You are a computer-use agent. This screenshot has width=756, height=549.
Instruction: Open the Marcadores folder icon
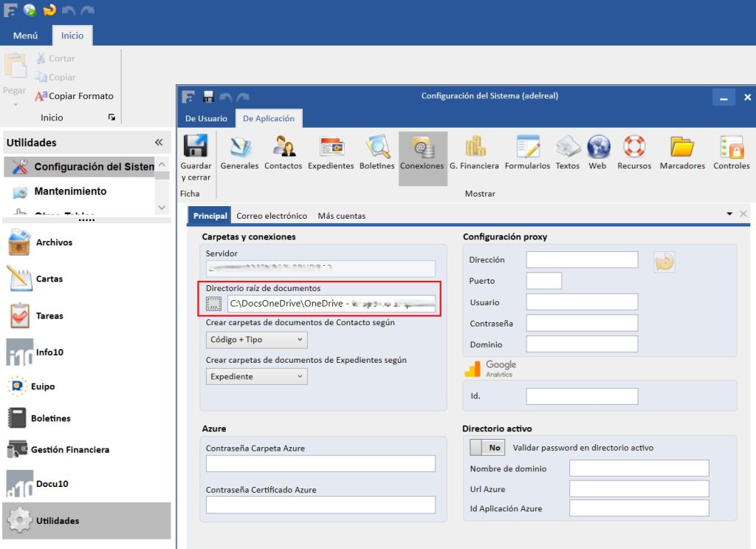682,147
